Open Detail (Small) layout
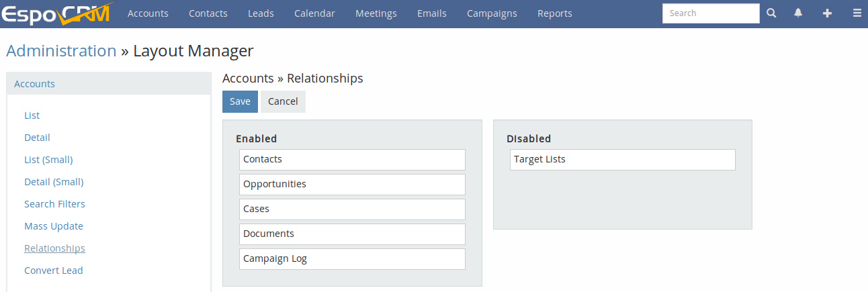 (x=54, y=182)
